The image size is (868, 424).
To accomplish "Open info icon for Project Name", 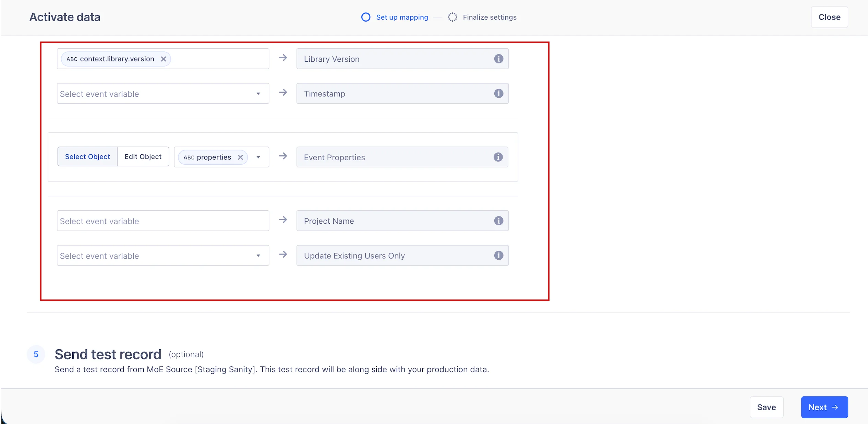I will coord(498,221).
